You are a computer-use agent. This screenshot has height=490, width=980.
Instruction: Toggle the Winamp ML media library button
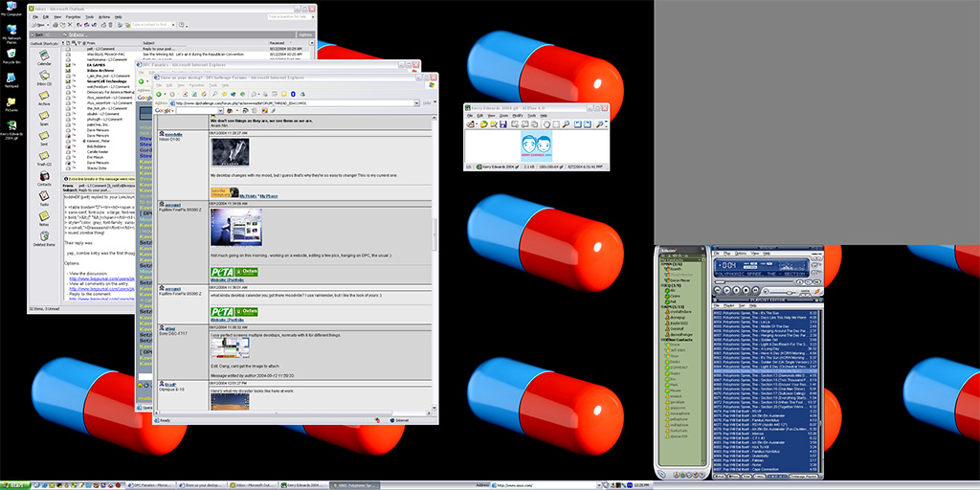[817, 282]
